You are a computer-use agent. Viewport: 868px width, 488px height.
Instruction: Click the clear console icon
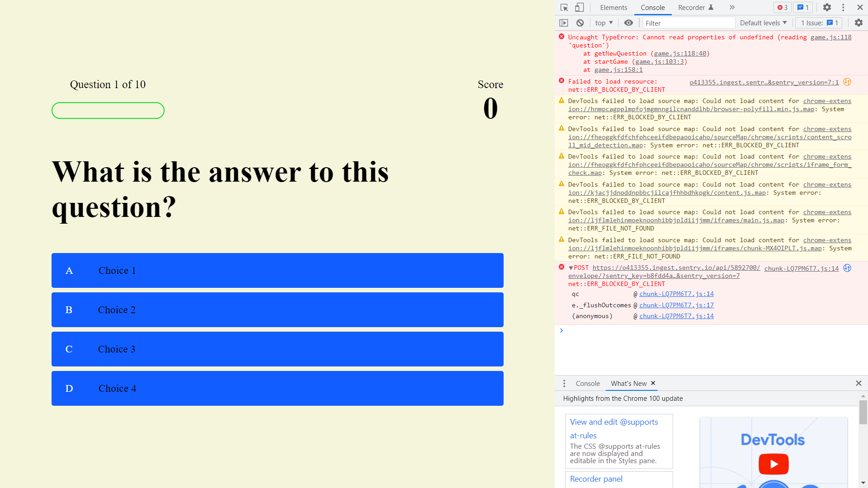click(580, 23)
